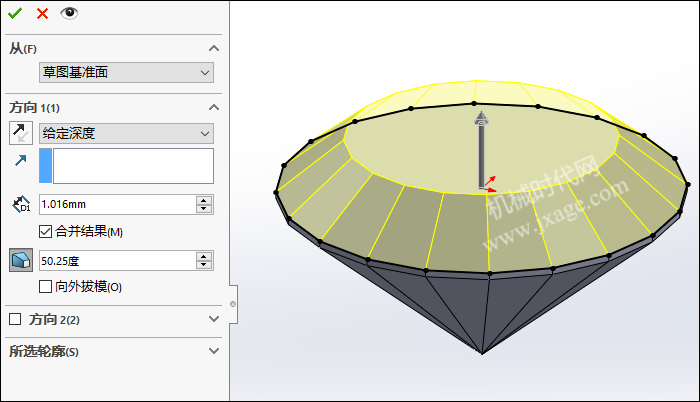Enable 方向 2(2) checkbox
Screen dimensions: 700x402
point(15,319)
